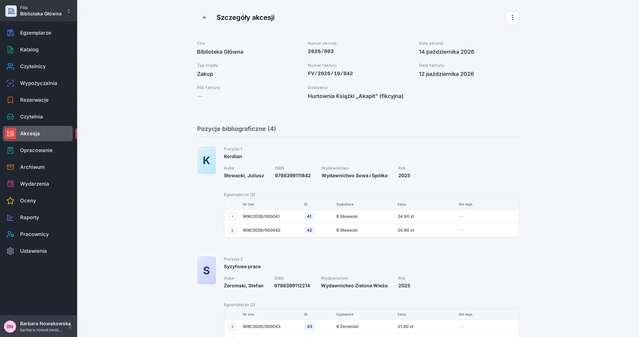The height and width of the screenshot is (337, 644).
Task: Select the Czytelnia armchair icon
Action: coord(10,117)
